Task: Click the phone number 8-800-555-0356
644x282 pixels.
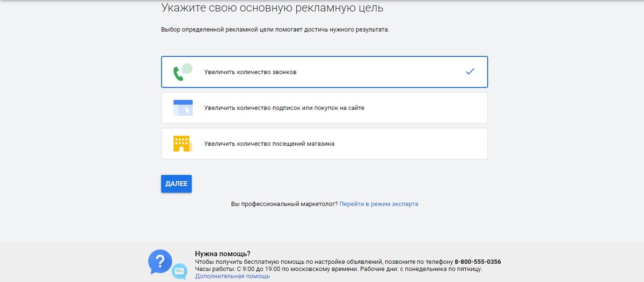Action: click(478, 262)
